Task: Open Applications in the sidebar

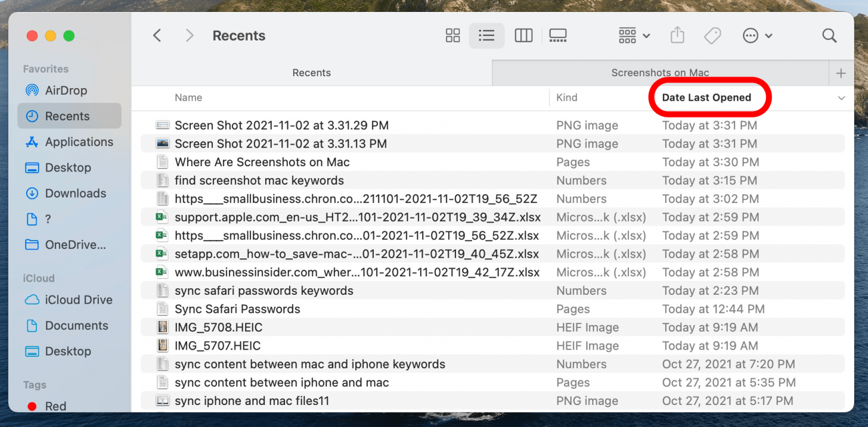Action: click(69, 142)
